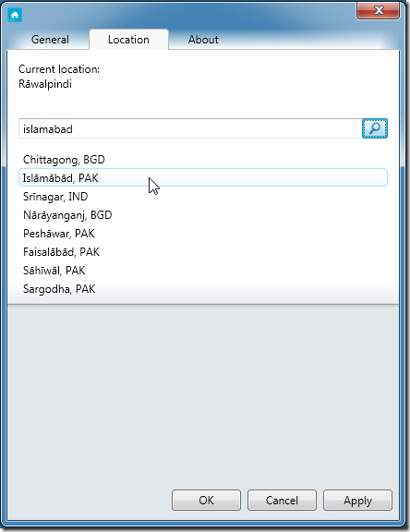Click the home app icon in title bar
Viewport: 410px width, 532px height.
pos(15,16)
